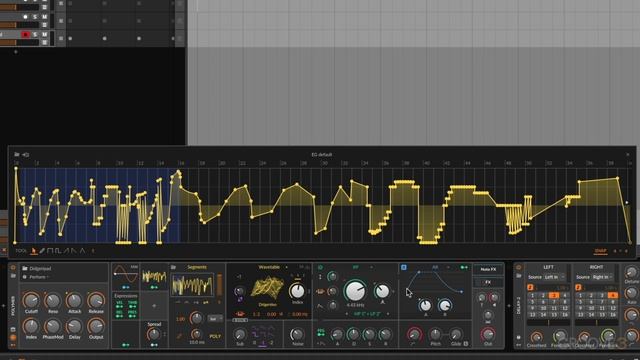Click the blue square icon on AR envelope
The image size is (640, 360).
coord(404,267)
